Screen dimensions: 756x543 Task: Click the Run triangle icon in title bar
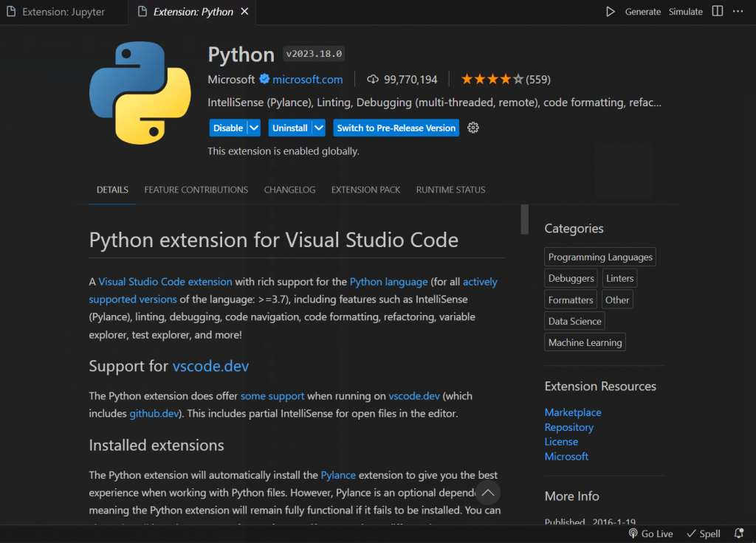point(611,12)
